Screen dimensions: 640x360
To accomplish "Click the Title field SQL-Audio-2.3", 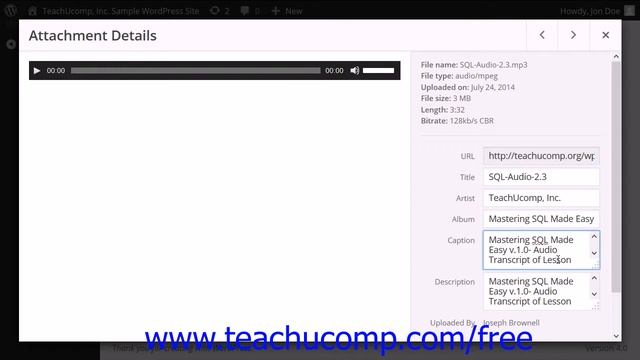I will pyautogui.click(x=541, y=177).
